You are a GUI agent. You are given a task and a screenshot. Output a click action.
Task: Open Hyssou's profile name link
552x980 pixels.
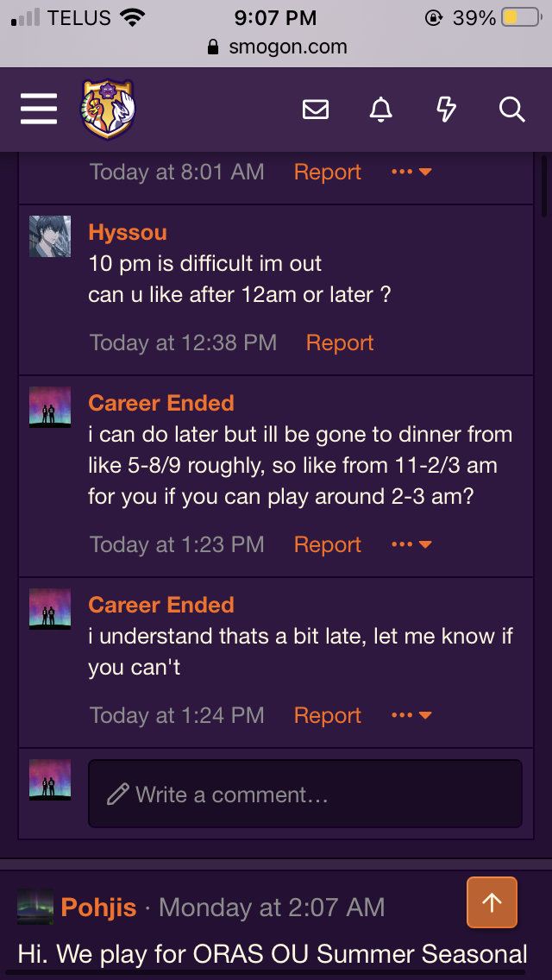click(x=128, y=233)
